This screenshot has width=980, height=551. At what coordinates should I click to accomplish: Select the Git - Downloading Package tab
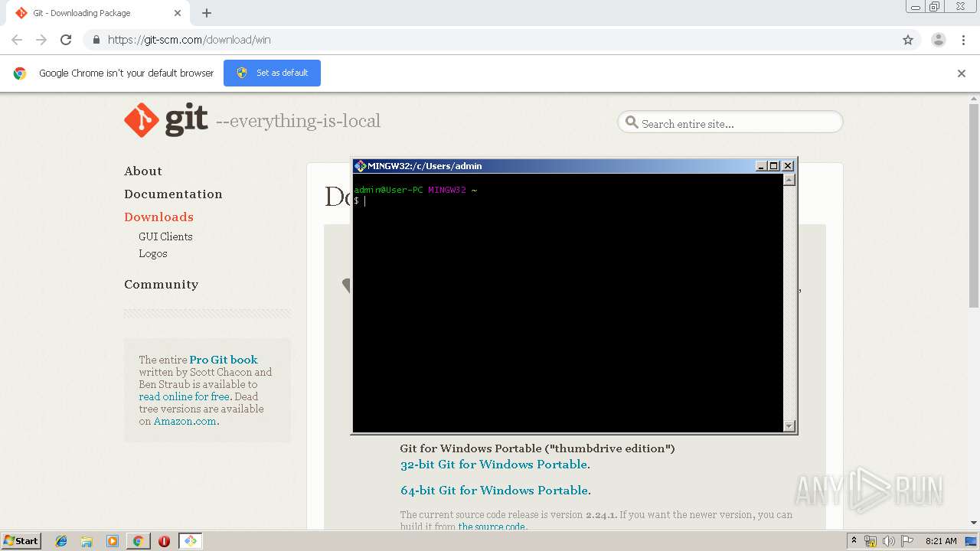point(97,13)
